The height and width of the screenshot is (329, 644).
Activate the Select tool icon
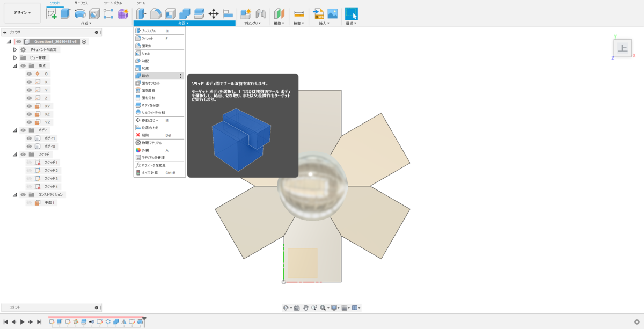(x=351, y=14)
